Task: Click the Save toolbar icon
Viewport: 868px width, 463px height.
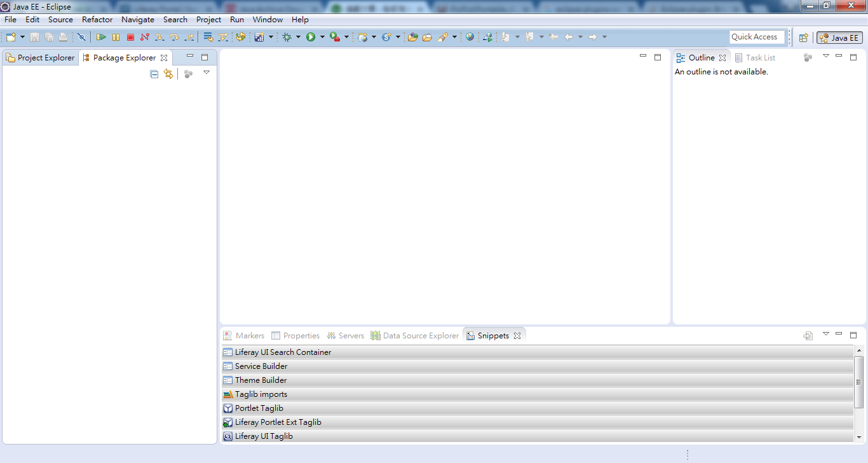Action: [x=34, y=37]
